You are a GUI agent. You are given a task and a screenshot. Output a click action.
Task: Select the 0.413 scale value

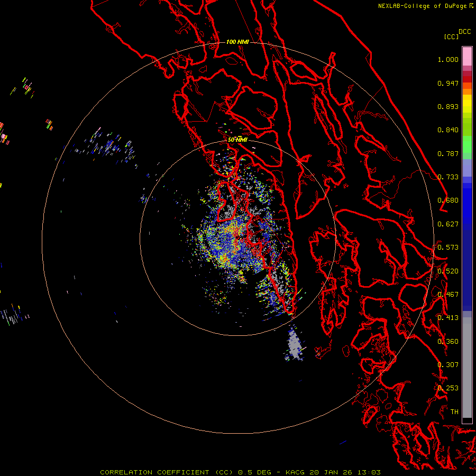coord(448,318)
